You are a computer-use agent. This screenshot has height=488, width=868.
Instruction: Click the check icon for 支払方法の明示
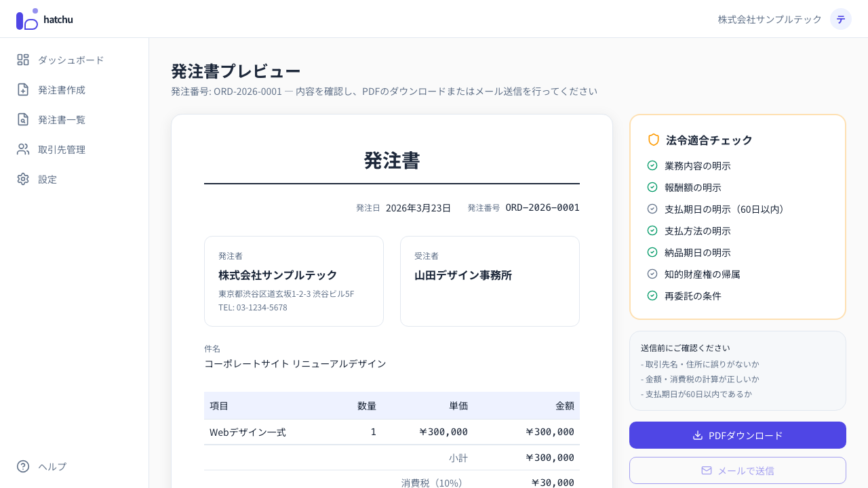point(652,230)
